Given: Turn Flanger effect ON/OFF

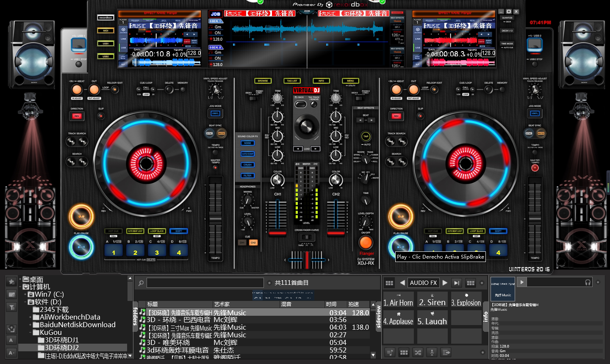Looking at the screenshot, I should [366, 243].
